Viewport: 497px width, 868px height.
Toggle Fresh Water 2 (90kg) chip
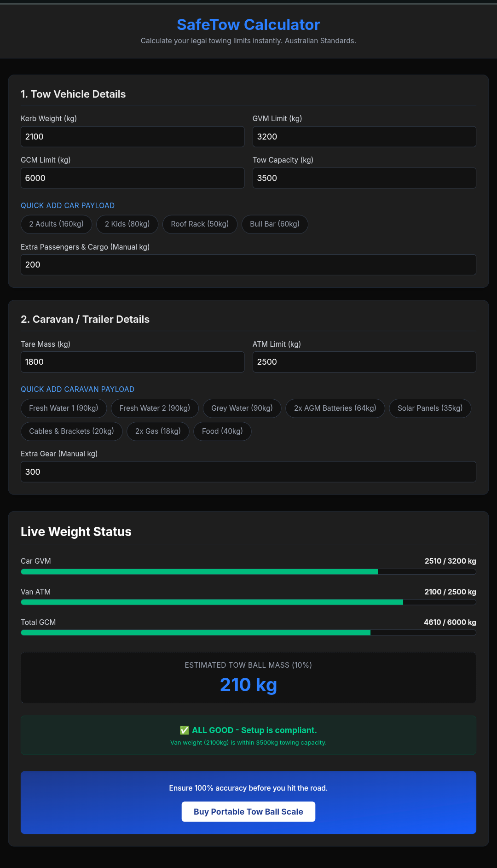click(x=155, y=408)
